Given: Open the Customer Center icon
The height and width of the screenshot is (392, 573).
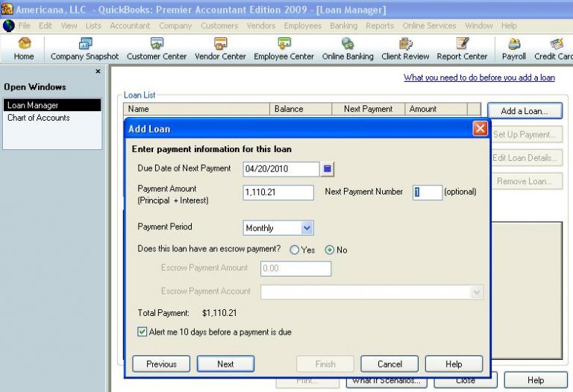Looking at the screenshot, I should click(x=157, y=49).
